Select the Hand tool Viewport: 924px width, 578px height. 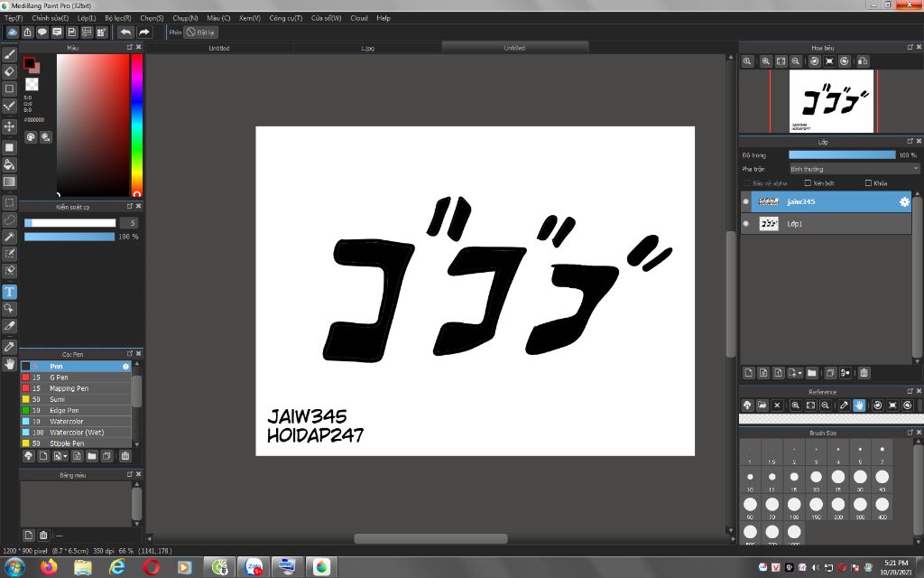tap(9, 364)
